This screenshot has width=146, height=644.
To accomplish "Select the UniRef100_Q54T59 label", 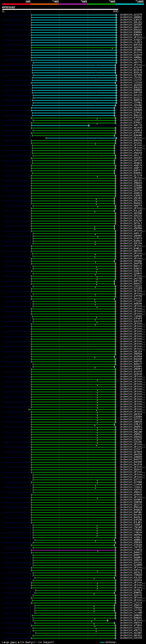I will click(x=131, y=191).
